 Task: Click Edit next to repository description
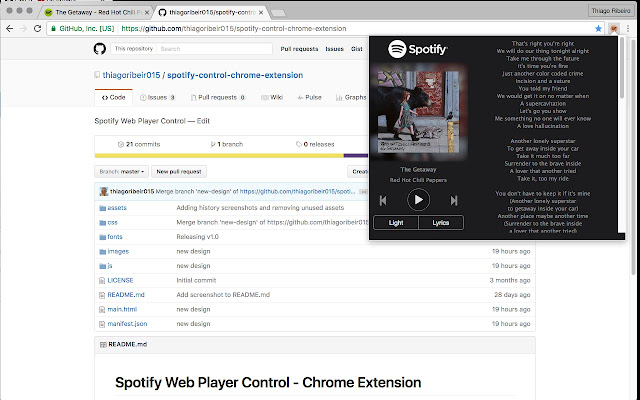(203, 121)
